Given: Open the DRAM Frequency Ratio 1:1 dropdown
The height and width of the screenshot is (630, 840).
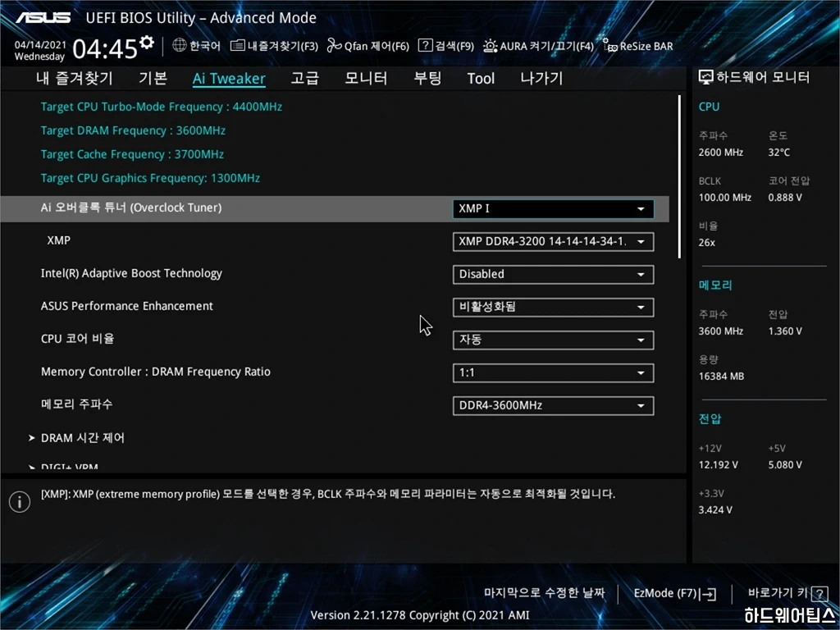Looking at the screenshot, I should (x=553, y=373).
